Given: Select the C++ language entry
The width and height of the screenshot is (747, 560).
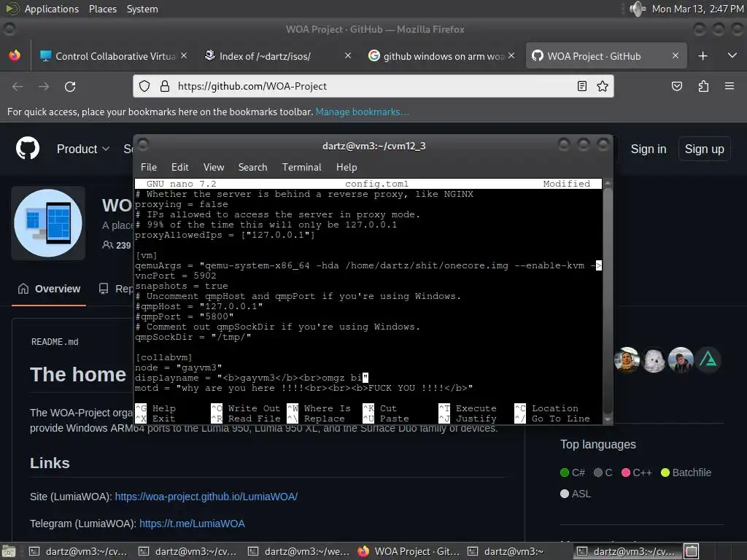Looking at the screenshot, I should 636,472.
